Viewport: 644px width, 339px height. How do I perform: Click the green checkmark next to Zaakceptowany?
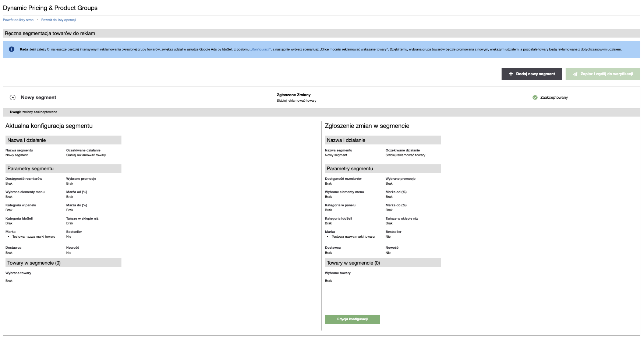point(535,98)
